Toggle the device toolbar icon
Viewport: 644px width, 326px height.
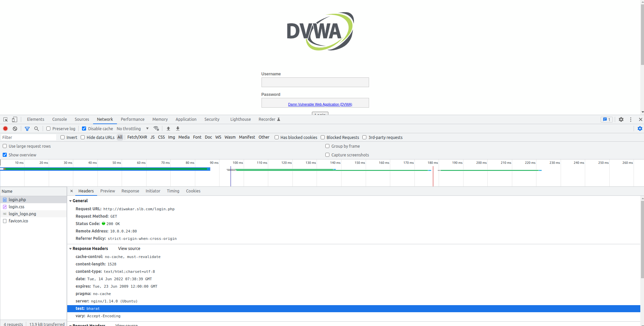14,119
